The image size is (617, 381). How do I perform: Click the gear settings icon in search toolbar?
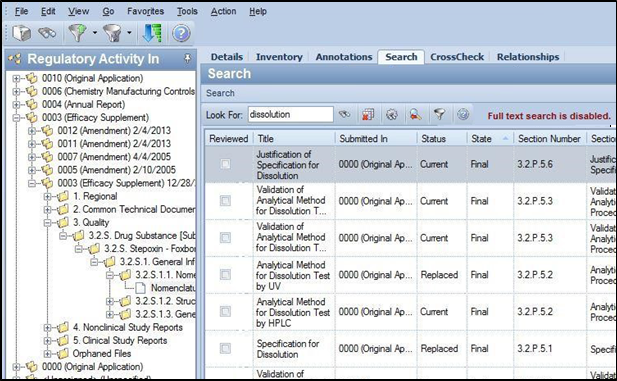392,115
